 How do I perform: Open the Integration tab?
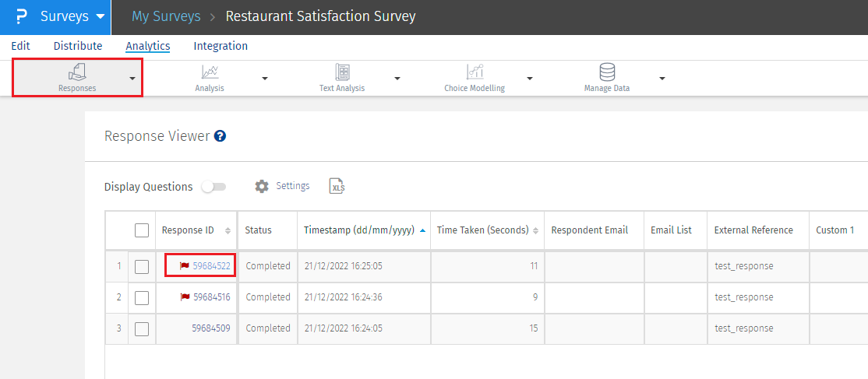221,46
